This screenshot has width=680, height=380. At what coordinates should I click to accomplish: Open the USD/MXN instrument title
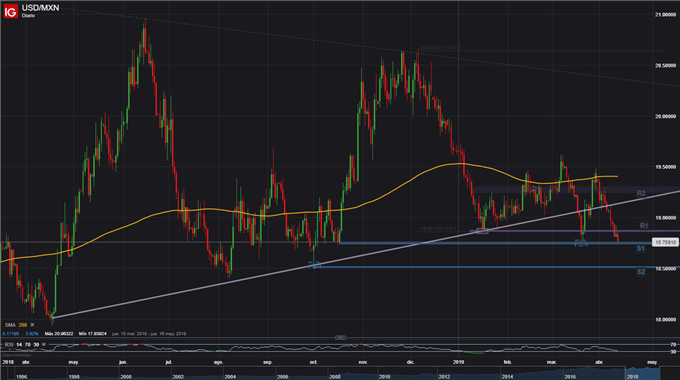point(40,8)
